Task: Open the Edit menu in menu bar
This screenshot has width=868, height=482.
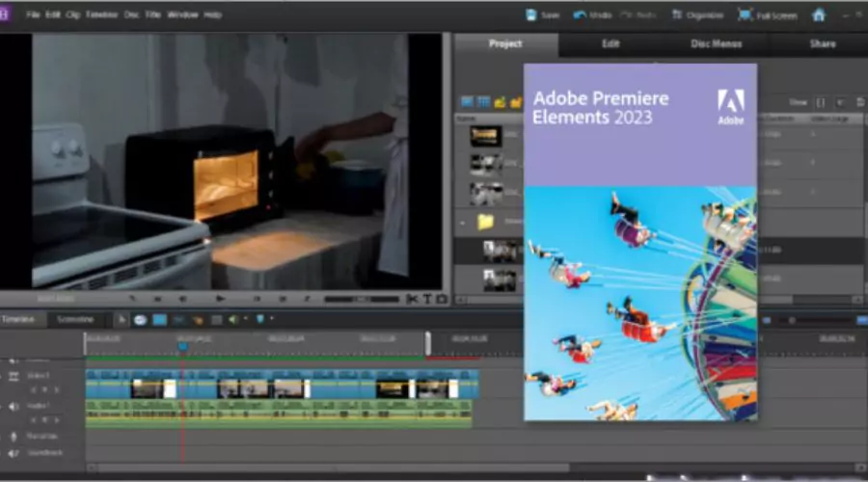Action: (53, 14)
